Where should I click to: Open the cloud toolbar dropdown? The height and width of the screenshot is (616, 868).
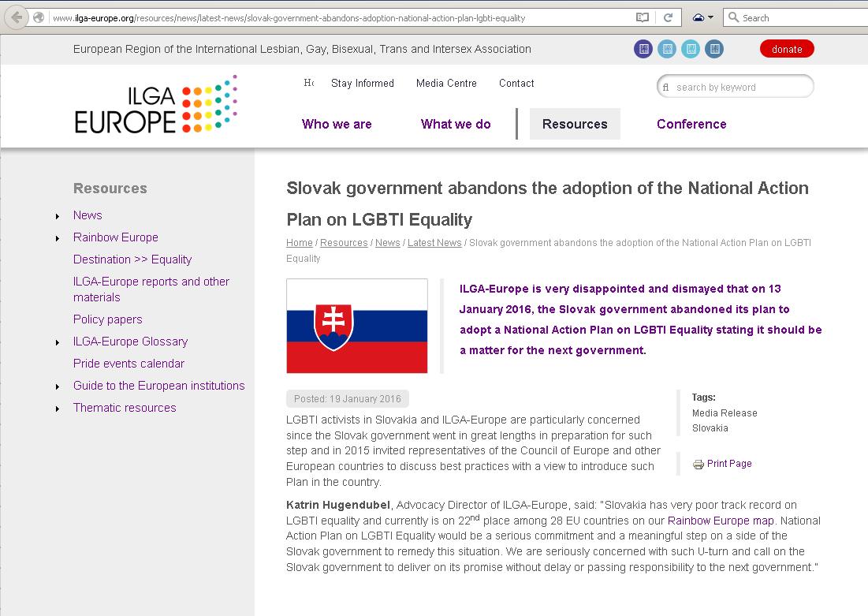pyautogui.click(x=702, y=17)
